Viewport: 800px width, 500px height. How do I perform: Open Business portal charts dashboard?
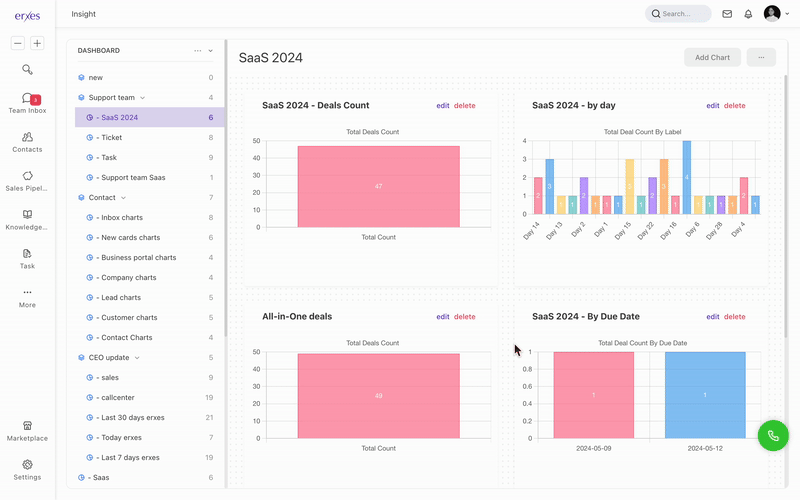(149, 258)
